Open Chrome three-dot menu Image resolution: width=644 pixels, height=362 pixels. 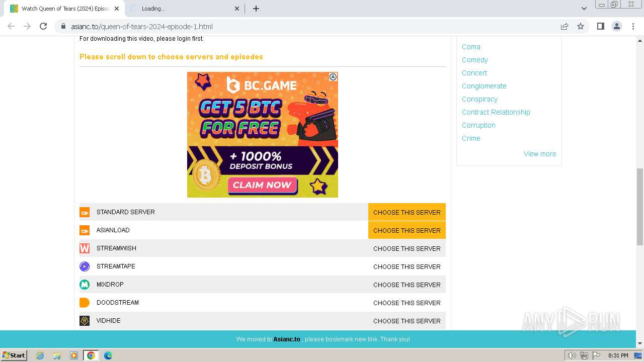(633, 26)
